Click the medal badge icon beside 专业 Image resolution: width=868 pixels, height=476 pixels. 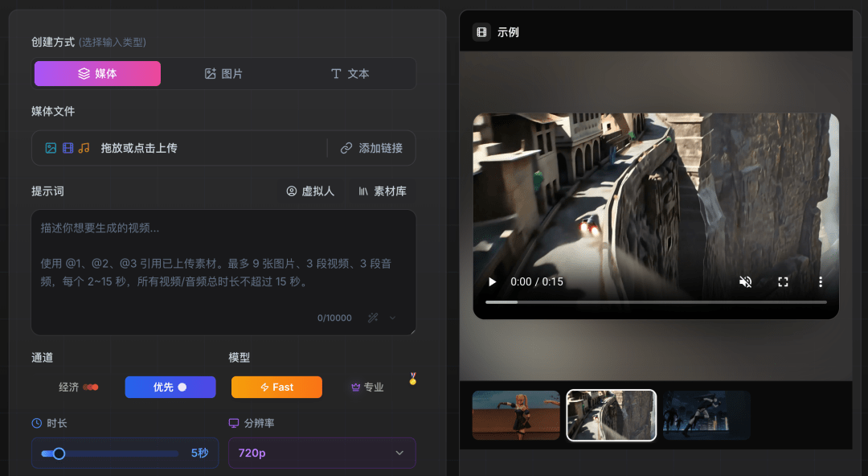[x=412, y=378]
